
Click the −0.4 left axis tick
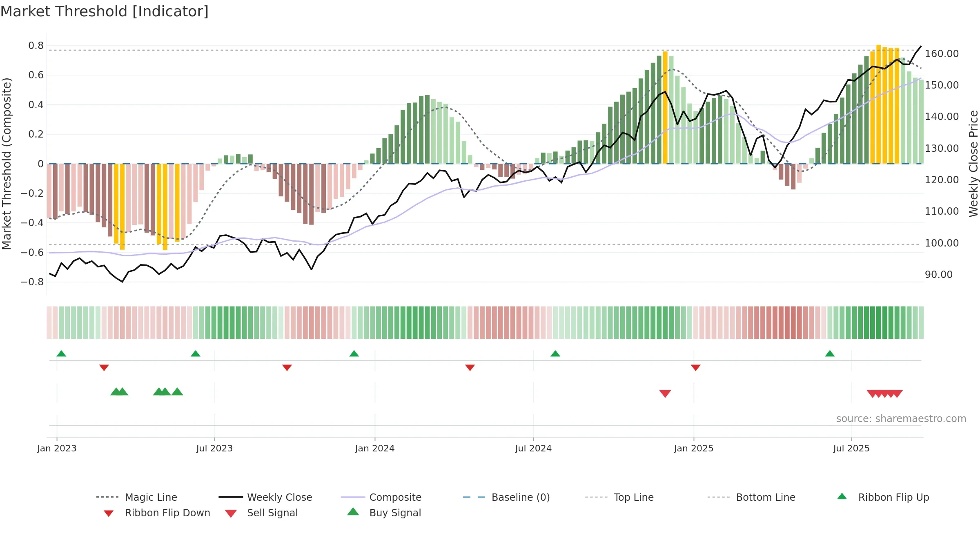(32, 222)
